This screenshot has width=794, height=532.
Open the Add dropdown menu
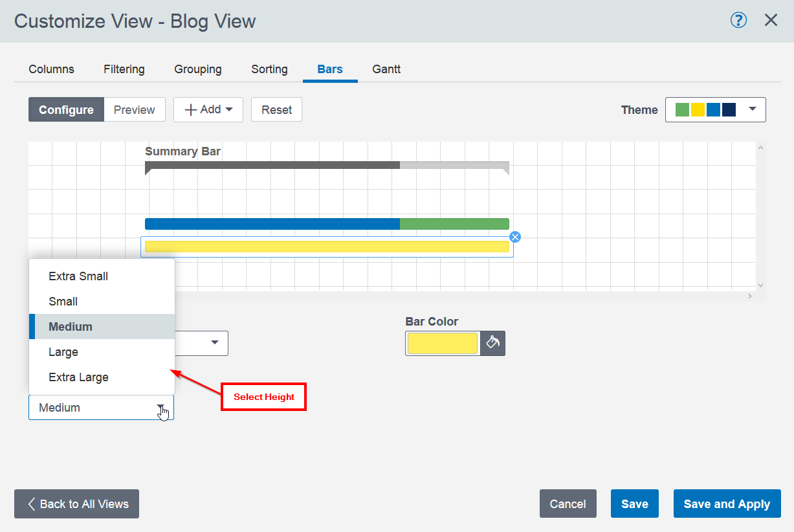coord(208,110)
